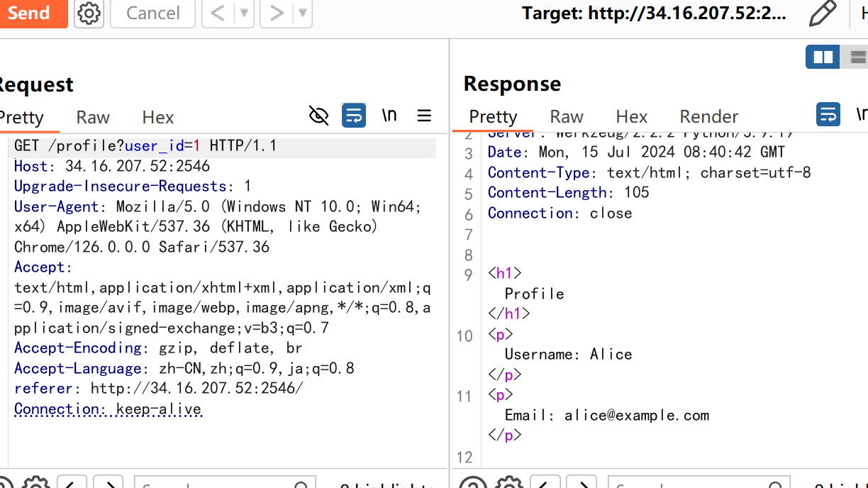The height and width of the screenshot is (488, 868).
Task: Click the Connection: keep-alive line
Action: [x=108, y=409]
